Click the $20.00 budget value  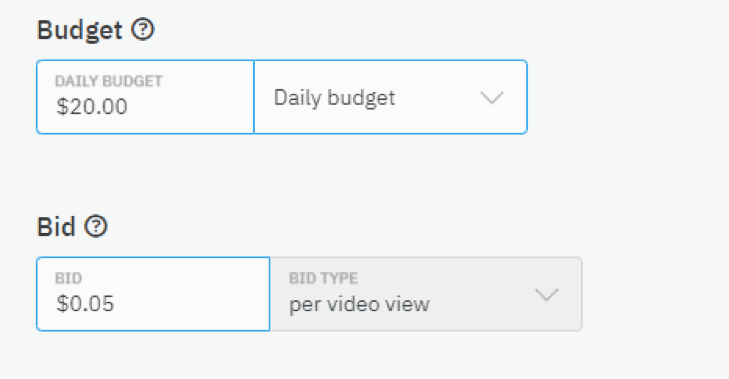[x=92, y=106]
